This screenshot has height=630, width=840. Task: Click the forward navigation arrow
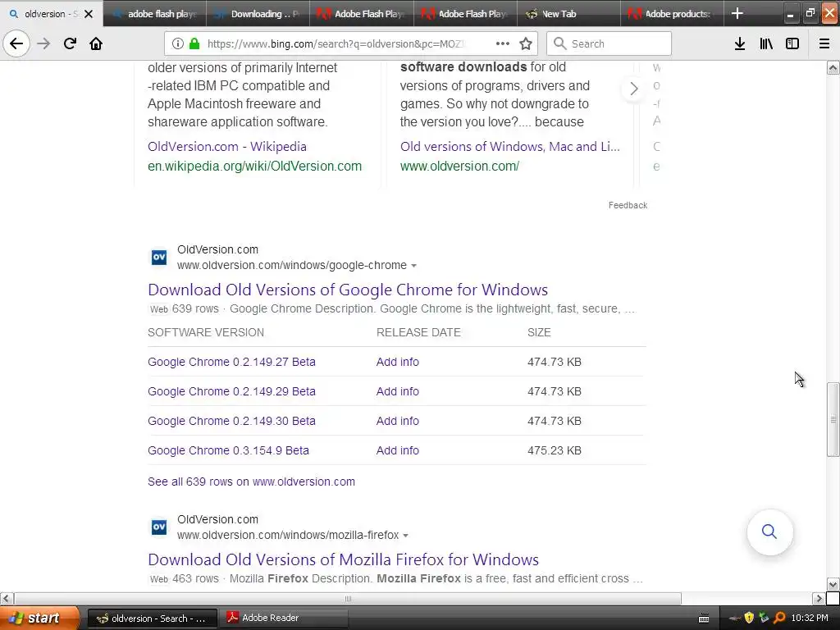pyautogui.click(x=43, y=43)
